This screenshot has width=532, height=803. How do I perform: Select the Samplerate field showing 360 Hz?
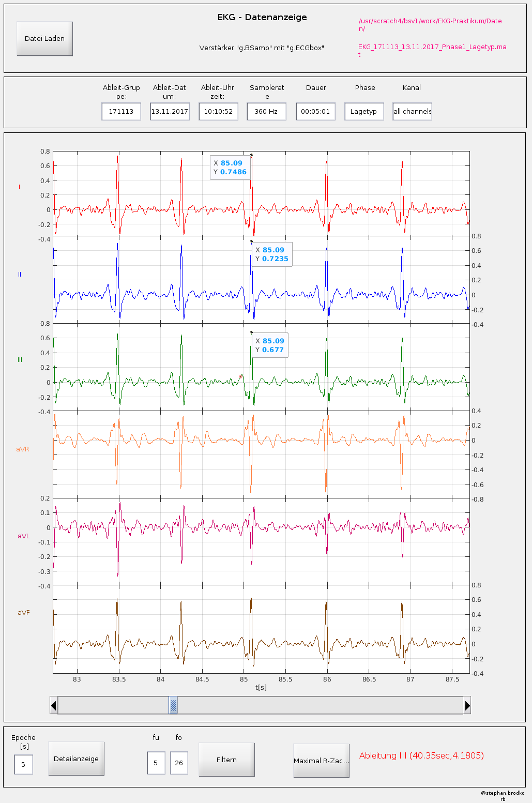(x=266, y=111)
